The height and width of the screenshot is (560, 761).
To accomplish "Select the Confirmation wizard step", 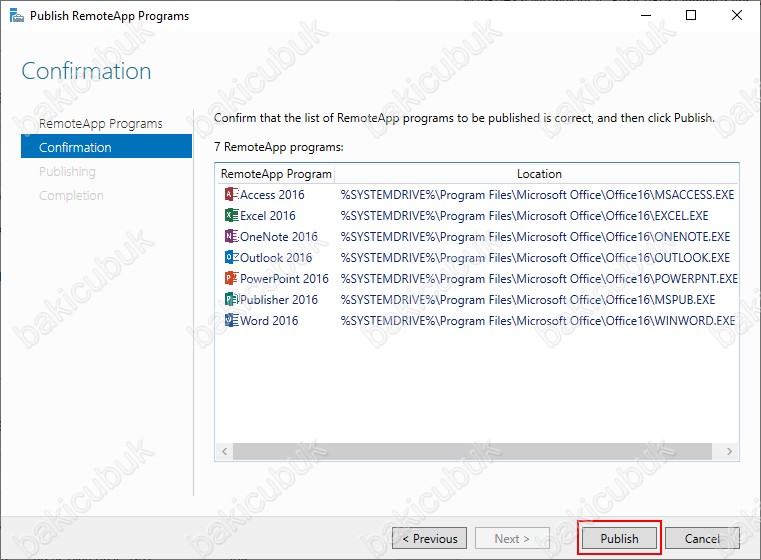I will (106, 147).
